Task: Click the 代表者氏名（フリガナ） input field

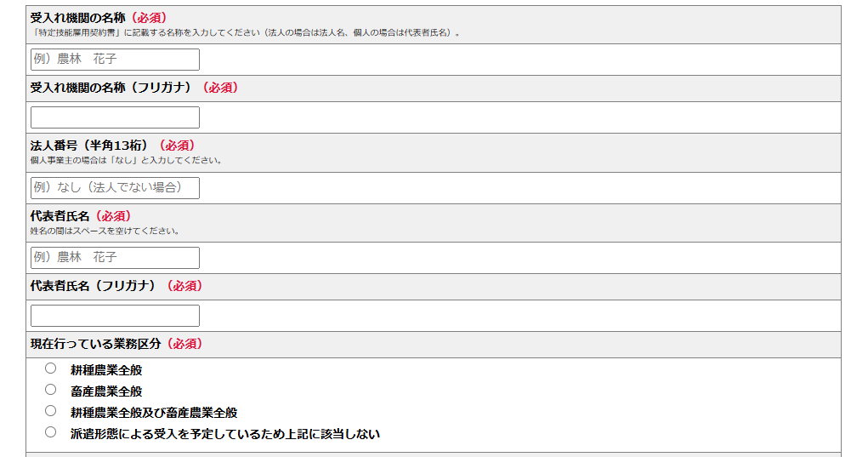Action: [x=115, y=316]
